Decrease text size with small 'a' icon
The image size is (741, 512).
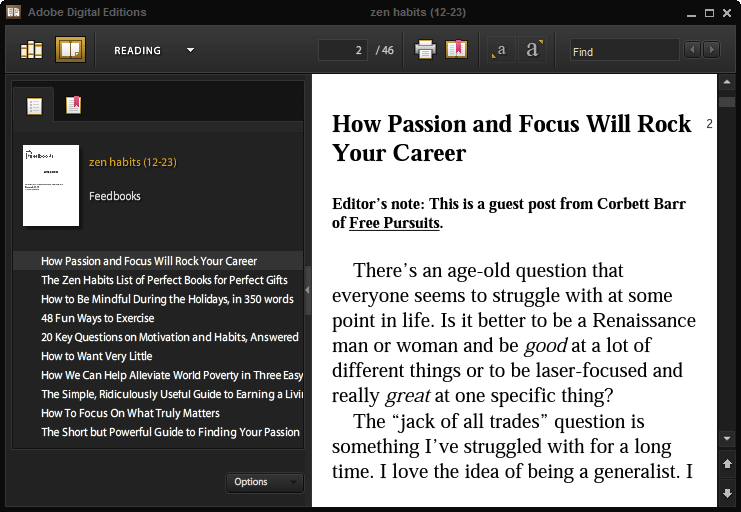(500, 50)
